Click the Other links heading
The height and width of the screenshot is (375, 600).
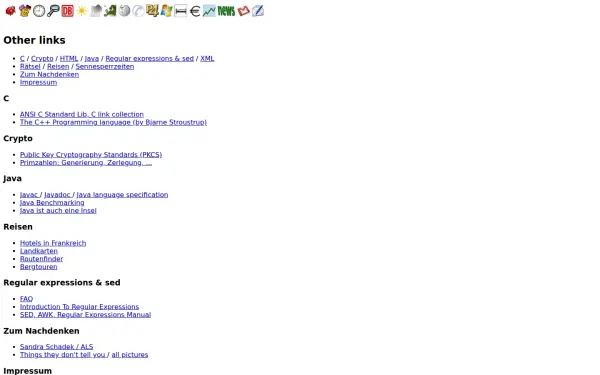pos(34,40)
